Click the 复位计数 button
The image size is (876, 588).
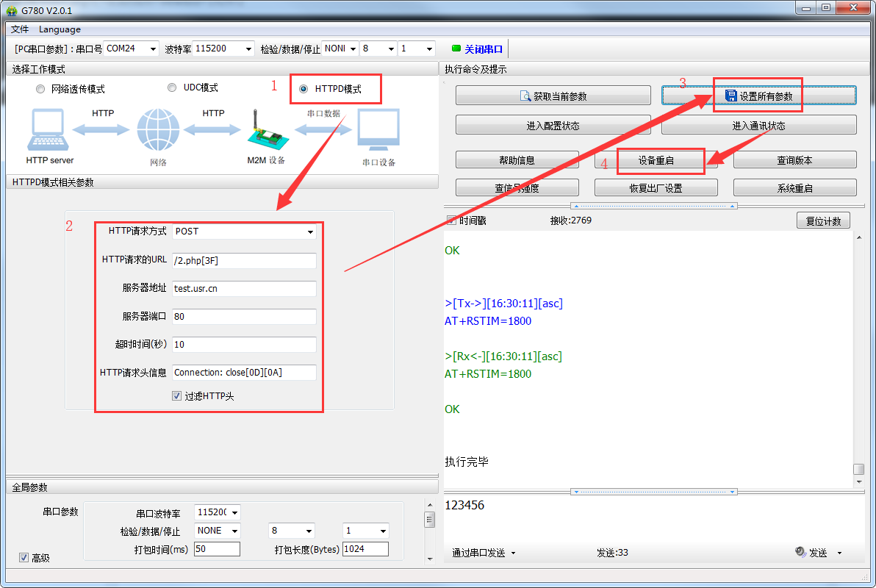click(823, 220)
